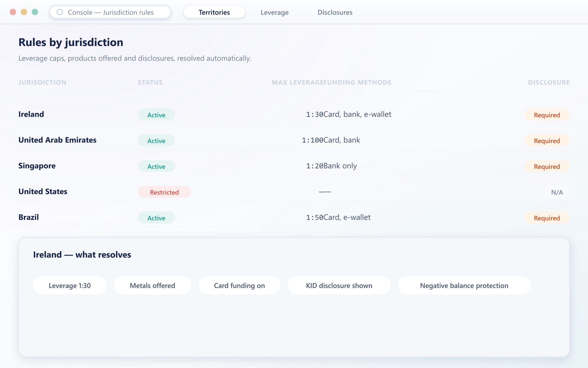Click the 1:30 leverage value for Ireland
Image resolution: width=588 pixels, height=368 pixels.
pos(315,114)
